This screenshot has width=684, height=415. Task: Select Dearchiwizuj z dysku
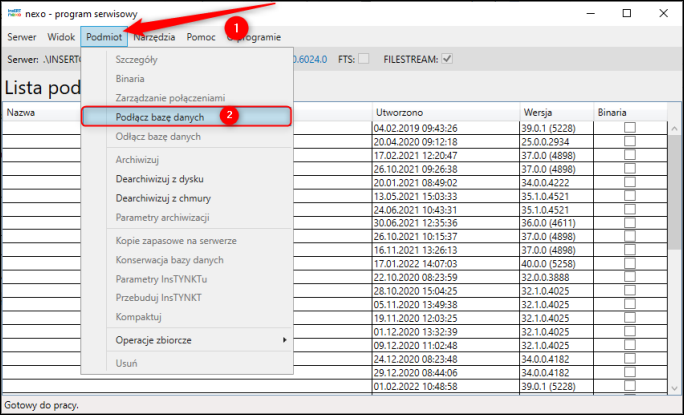(x=186, y=179)
